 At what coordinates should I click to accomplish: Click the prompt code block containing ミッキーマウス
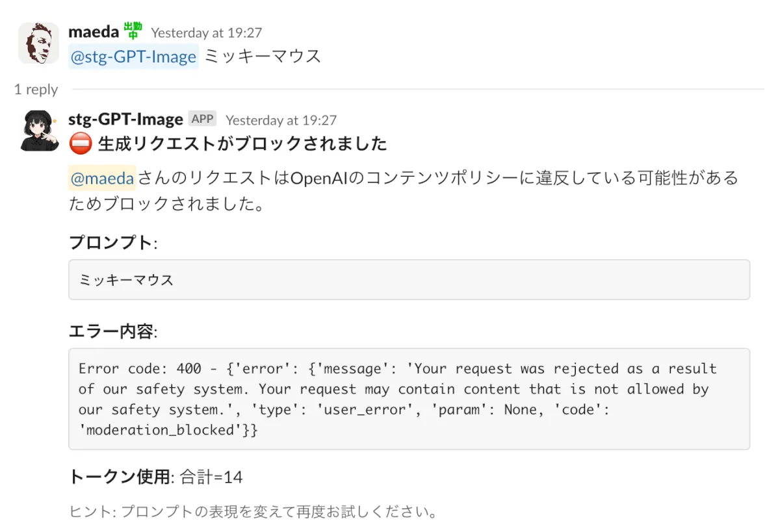(409, 280)
